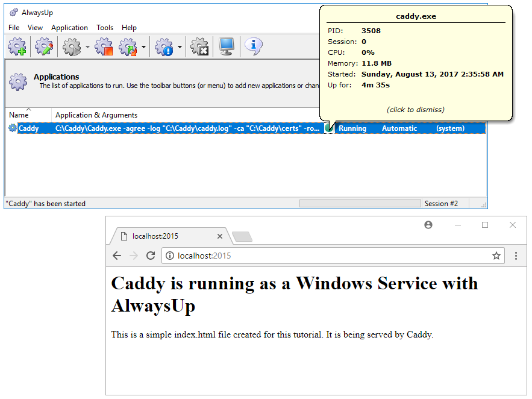Screen dimensions: 532x399
Task: Click the PID value 3508 in tooltip
Action: (371, 31)
